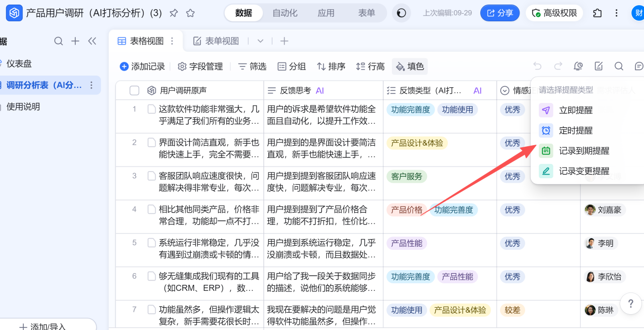The height and width of the screenshot is (330, 644).
Task: Open the extensions puzzle icon
Action: click(x=597, y=13)
